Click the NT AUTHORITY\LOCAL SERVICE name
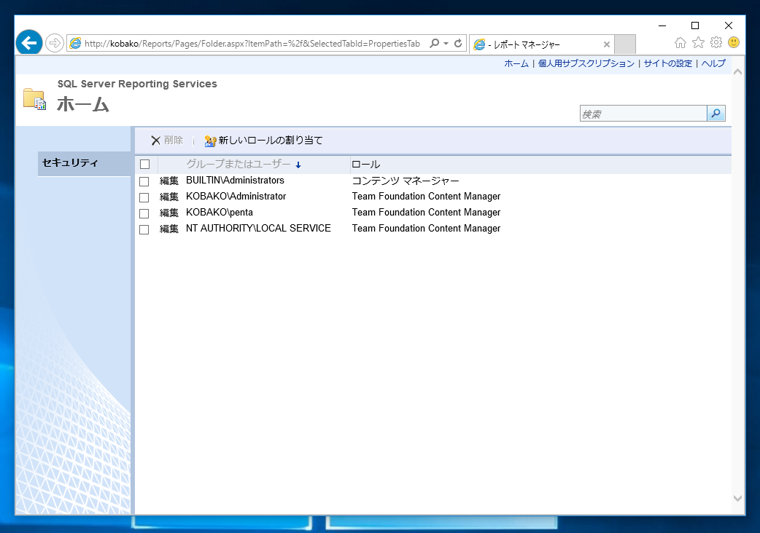 point(258,228)
